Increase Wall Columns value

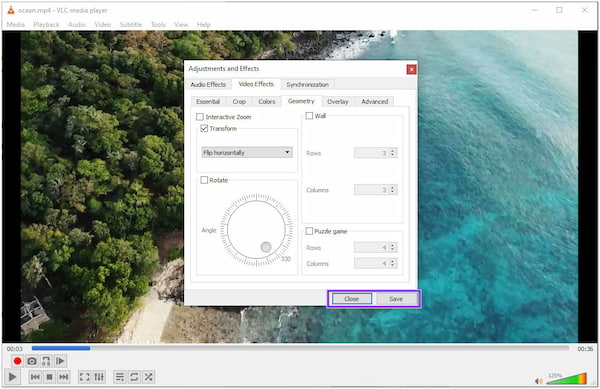tap(393, 187)
